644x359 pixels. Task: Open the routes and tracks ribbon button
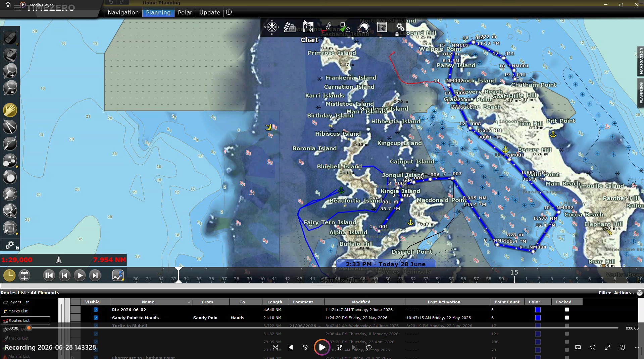327,27
